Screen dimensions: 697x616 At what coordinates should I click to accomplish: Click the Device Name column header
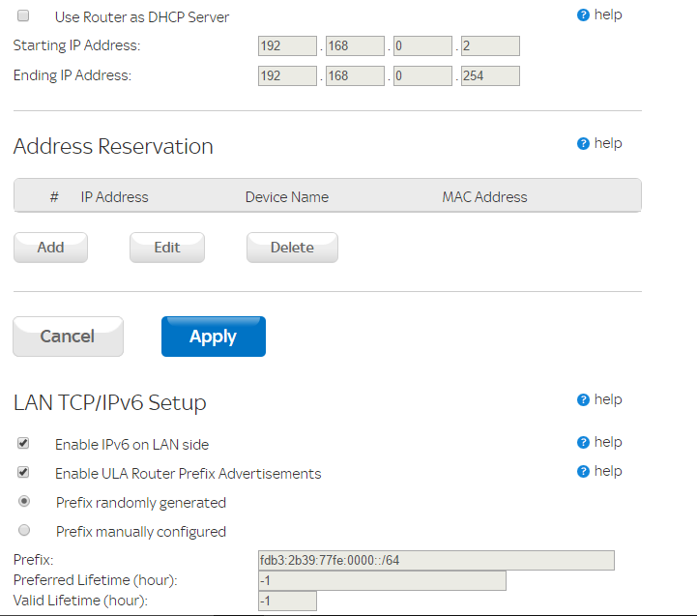click(x=287, y=197)
